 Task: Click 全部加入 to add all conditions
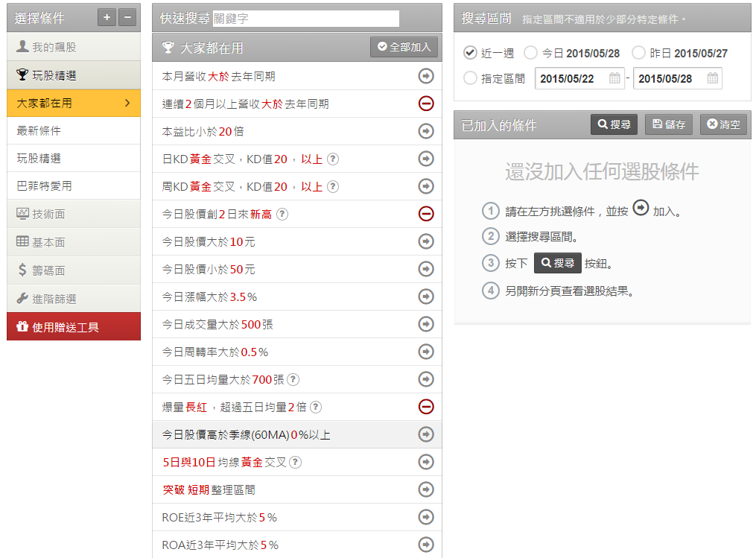click(404, 47)
